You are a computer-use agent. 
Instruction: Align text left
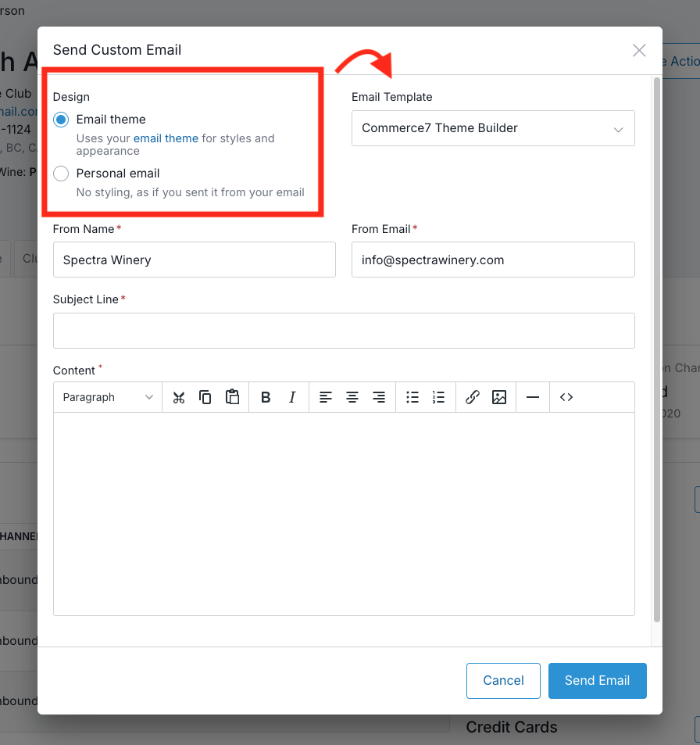(325, 397)
